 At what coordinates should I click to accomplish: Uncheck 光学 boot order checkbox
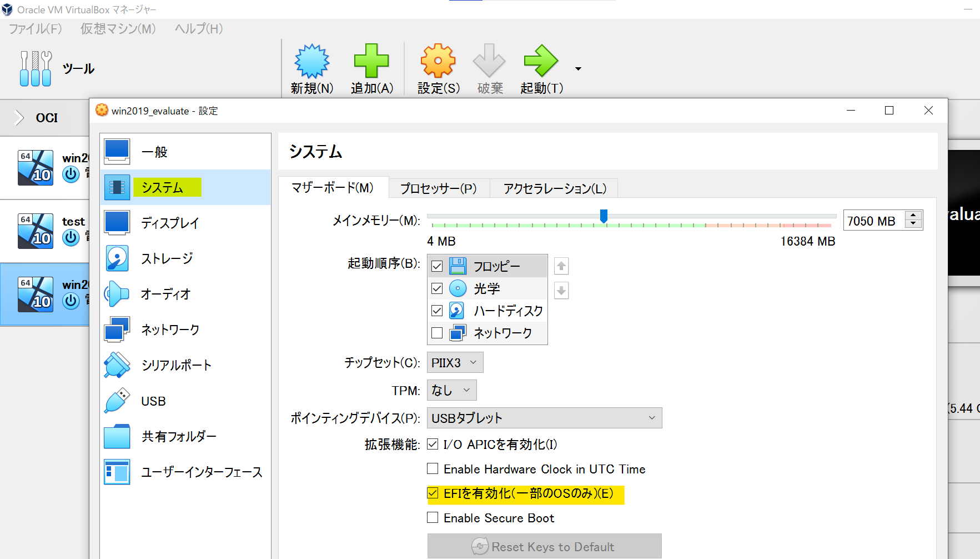(437, 288)
